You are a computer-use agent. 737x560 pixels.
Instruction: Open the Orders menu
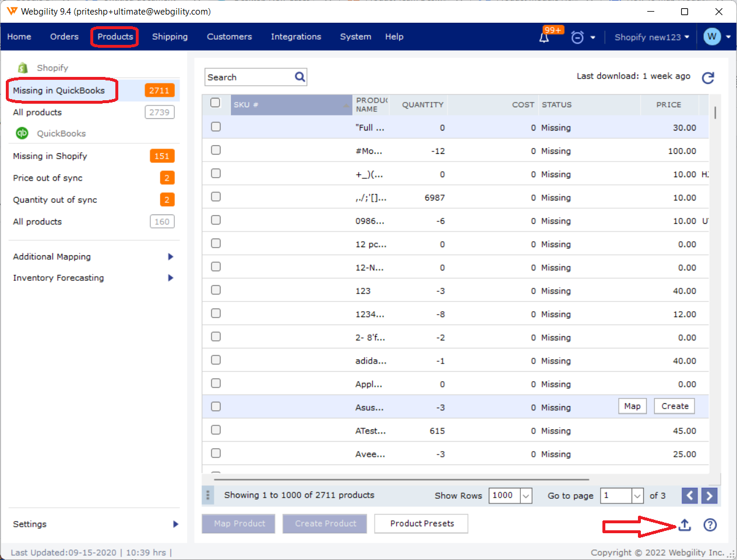64,37
